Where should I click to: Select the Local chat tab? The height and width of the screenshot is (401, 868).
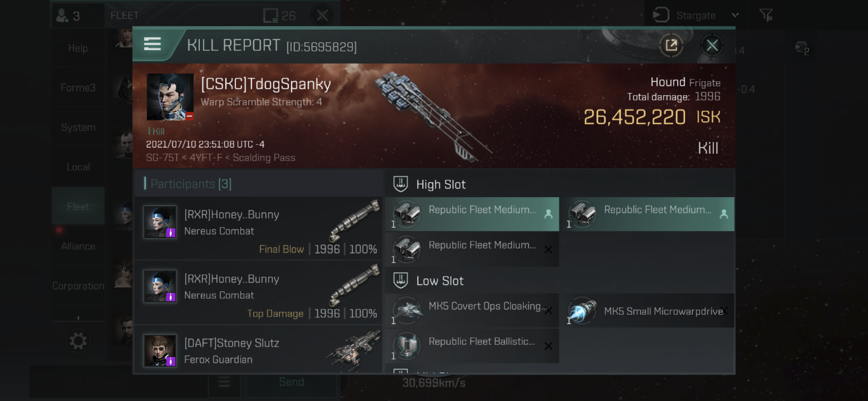[78, 166]
